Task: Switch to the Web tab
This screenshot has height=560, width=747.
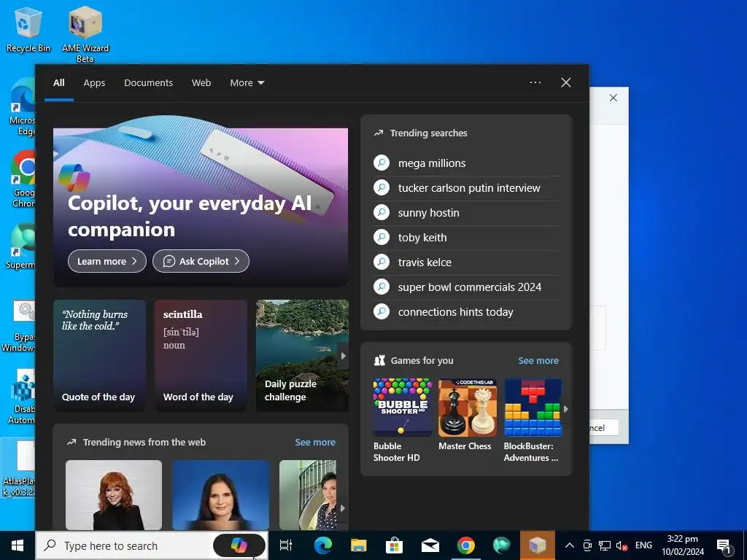Action: (x=201, y=83)
